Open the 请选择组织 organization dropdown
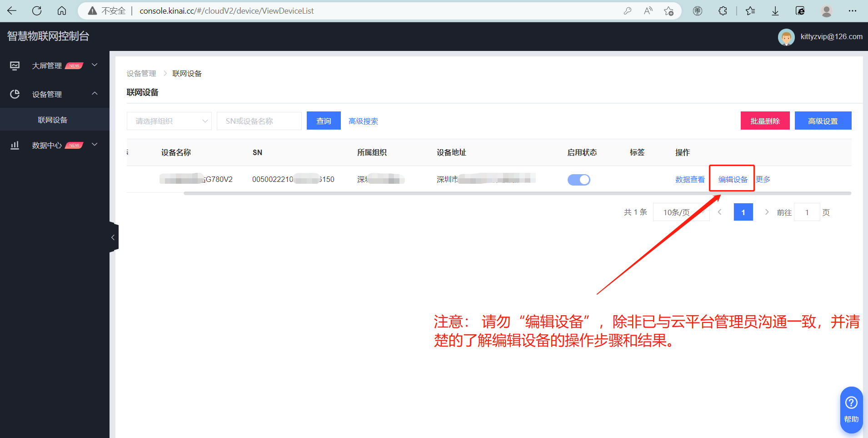868x438 pixels. [x=169, y=121]
